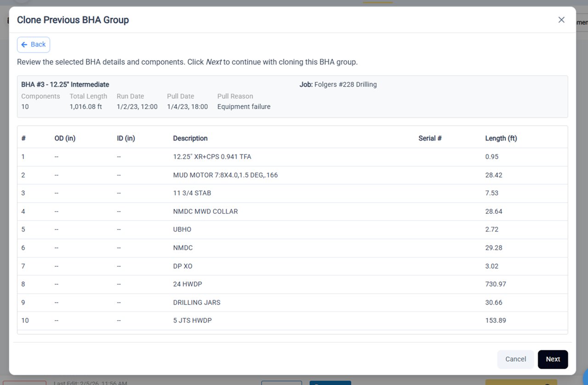588x385 pixels.
Task: Go back with the Back button
Action: (34, 45)
